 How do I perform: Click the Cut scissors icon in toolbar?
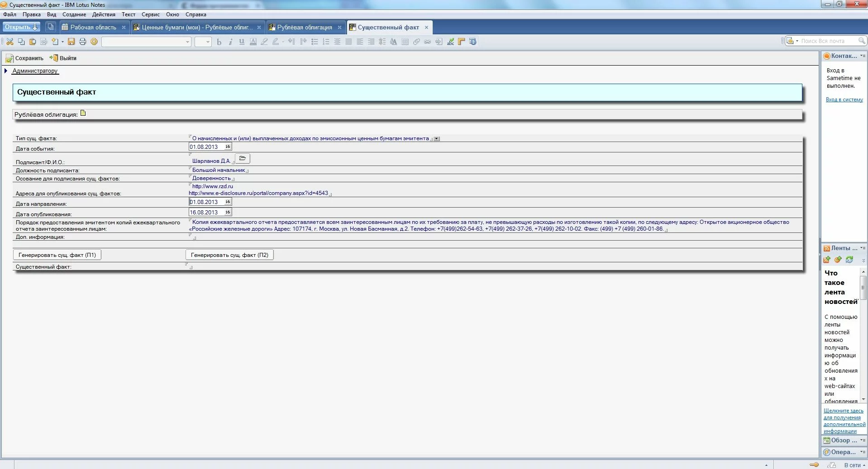pyautogui.click(x=10, y=42)
